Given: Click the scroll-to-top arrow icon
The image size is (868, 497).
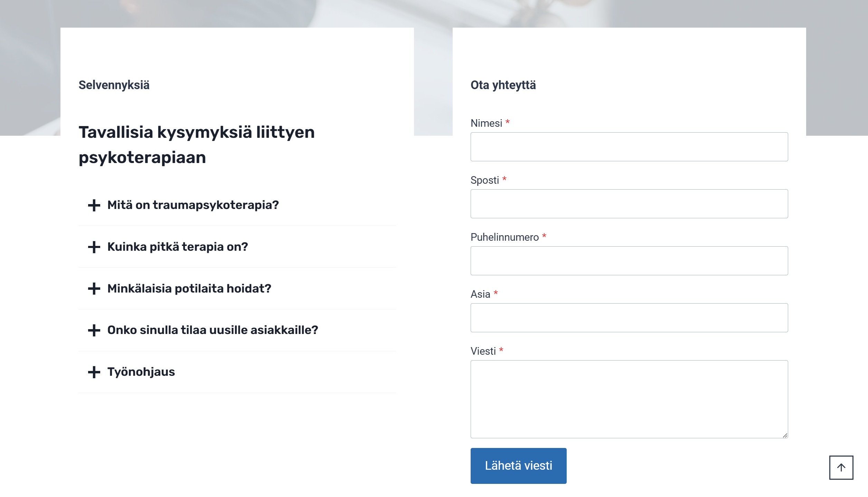Looking at the screenshot, I should (x=841, y=468).
